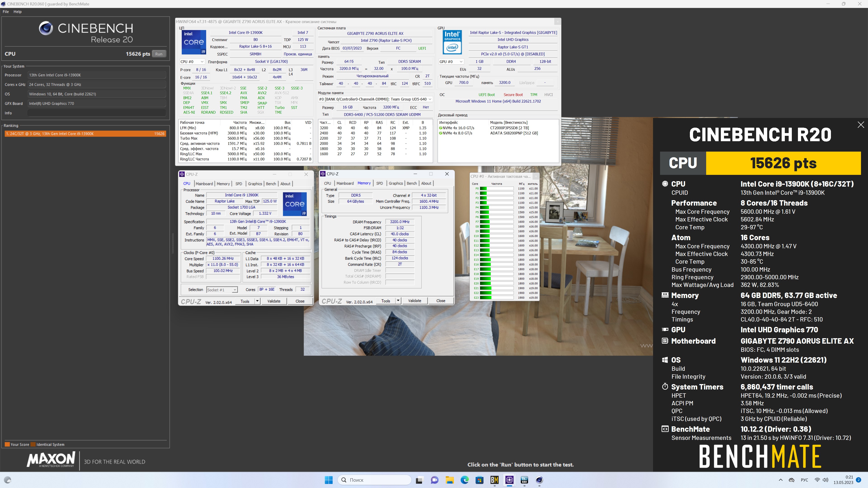
Task: Launch Microsoft Edge from the taskbar
Action: point(465,480)
